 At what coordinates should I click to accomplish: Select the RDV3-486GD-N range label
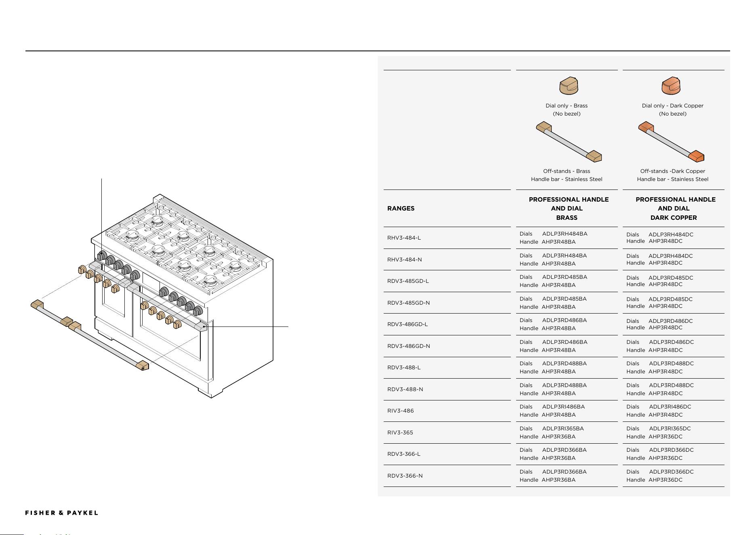pyautogui.click(x=409, y=346)
